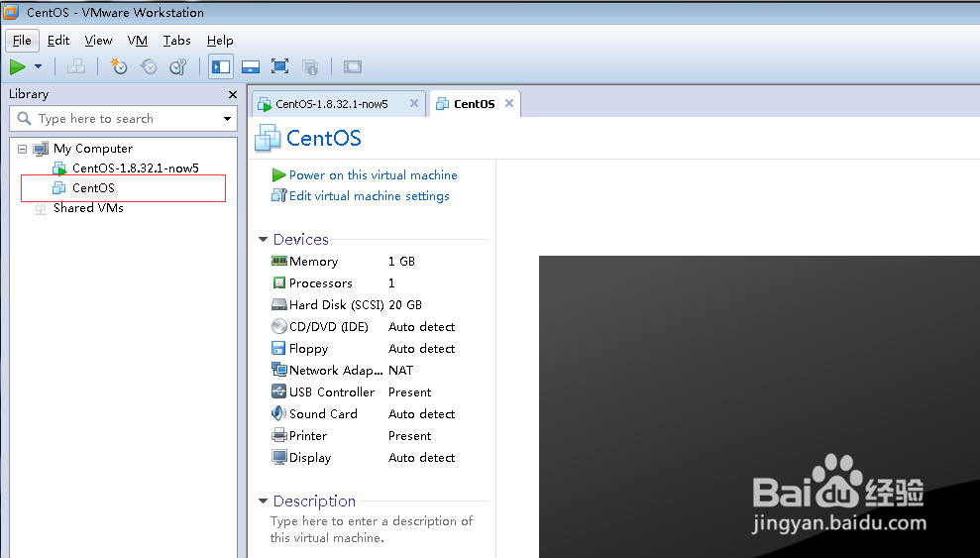Close the Library panel

click(x=233, y=94)
